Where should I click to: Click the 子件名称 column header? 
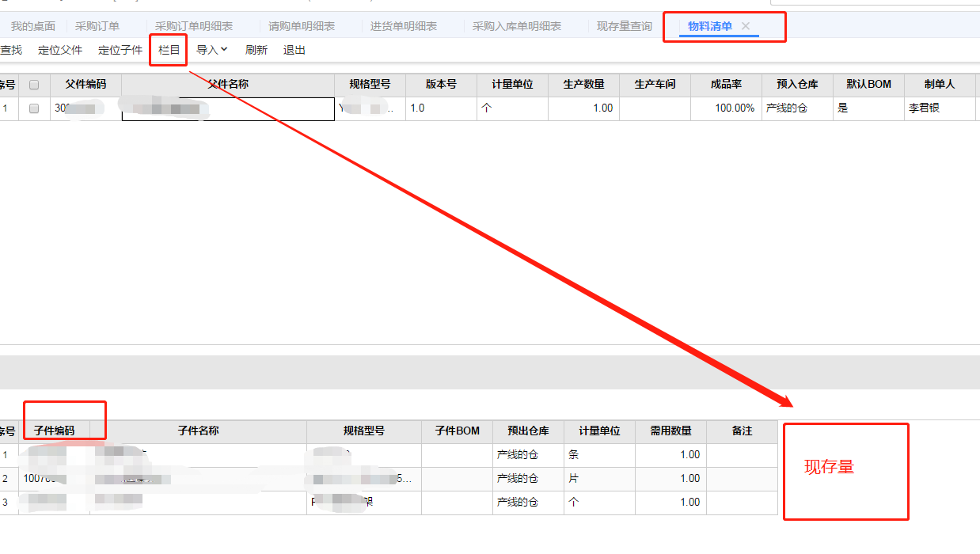(x=199, y=431)
